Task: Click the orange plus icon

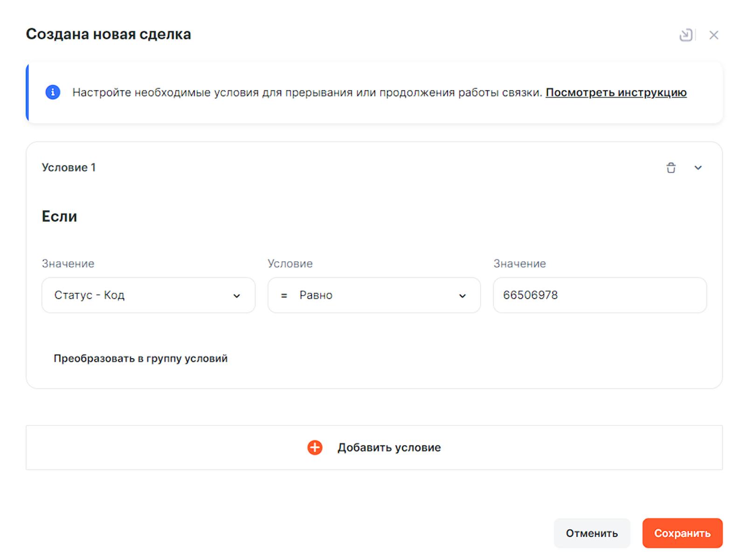Action: [x=315, y=447]
